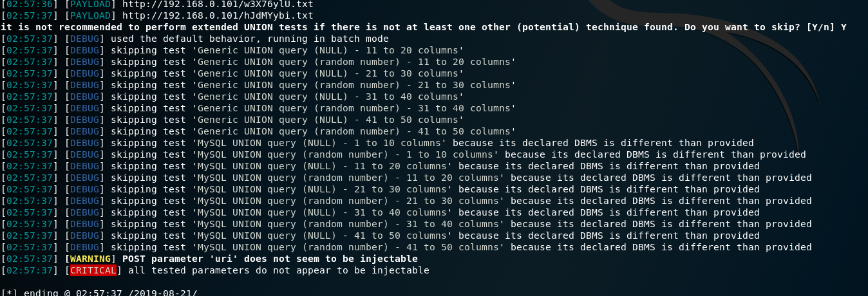Click the UNION tests skip prompt line
Image resolution: width=868 pixels, height=296 pixels.
point(424,27)
